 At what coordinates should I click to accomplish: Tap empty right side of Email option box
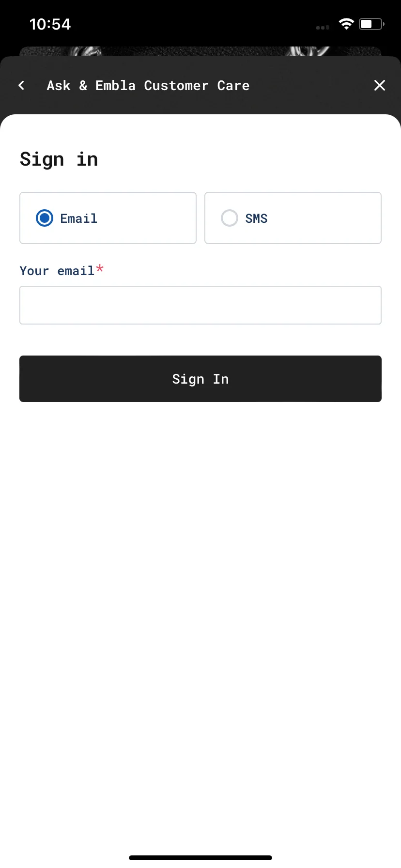click(155, 218)
